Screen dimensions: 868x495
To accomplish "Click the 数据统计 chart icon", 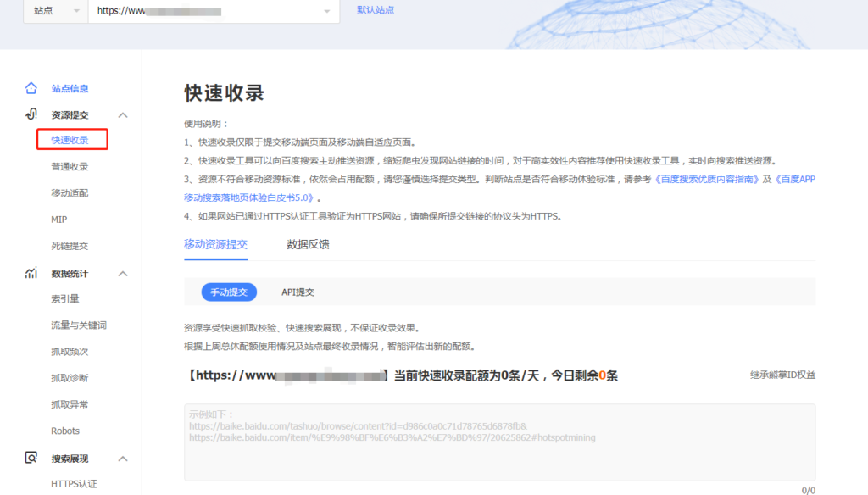I will point(31,273).
